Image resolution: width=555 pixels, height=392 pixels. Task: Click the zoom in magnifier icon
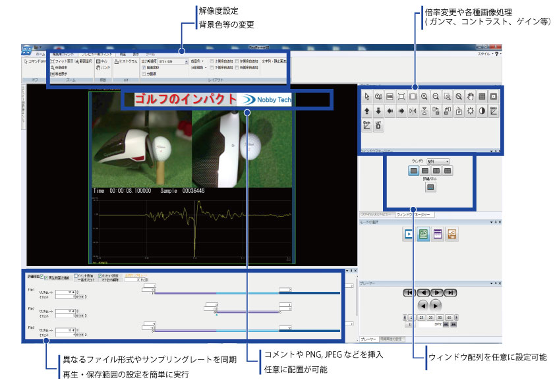coord(424,96)
